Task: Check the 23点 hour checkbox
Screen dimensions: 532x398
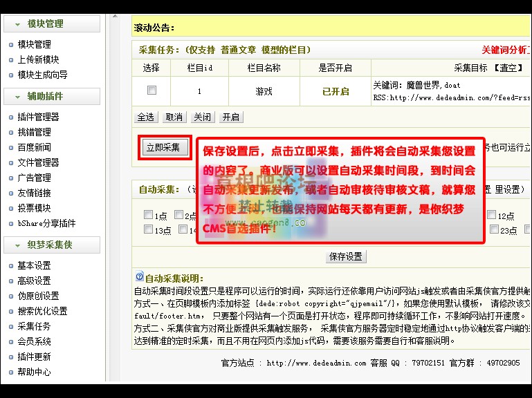Action: click(x=495, y=229)
